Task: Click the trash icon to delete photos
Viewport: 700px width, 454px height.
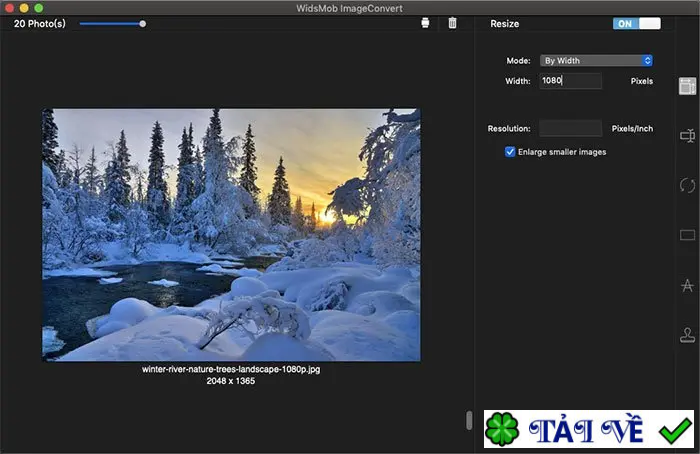Action: click(452, 23)
